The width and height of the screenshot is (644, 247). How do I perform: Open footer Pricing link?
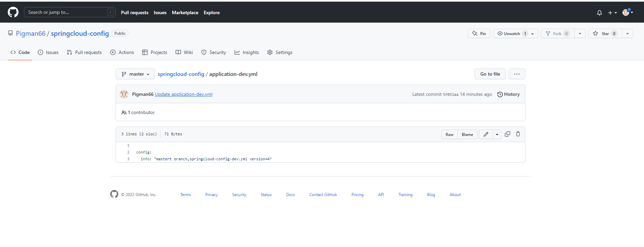coord(358,195)
